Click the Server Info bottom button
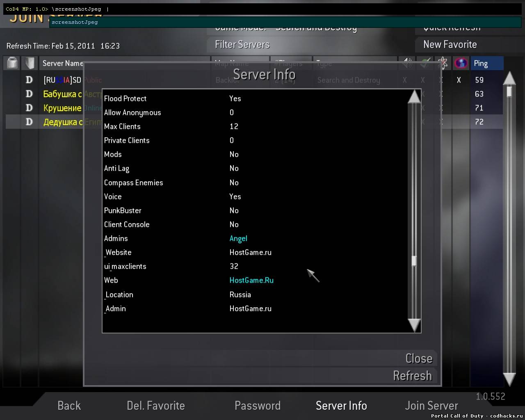 [341, 406]
